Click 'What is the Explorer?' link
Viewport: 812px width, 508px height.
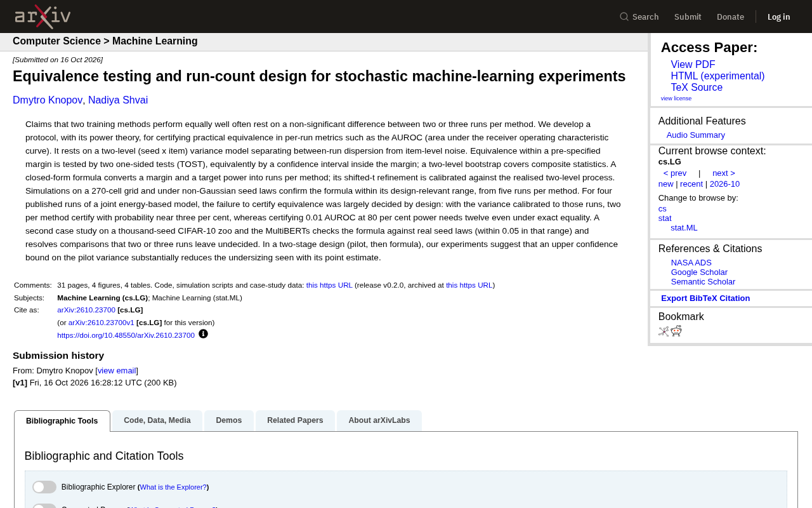[x=173, y=487]
